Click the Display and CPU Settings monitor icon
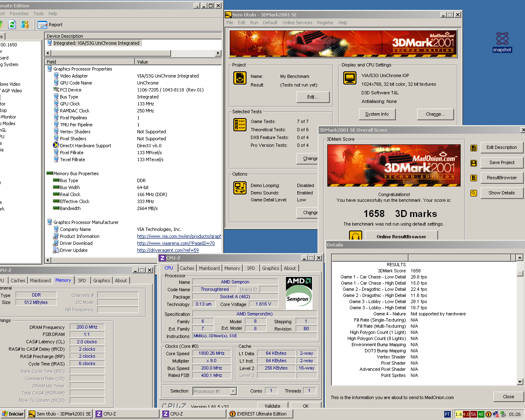This screenshot has width=525, height=420. click(x=350, y=78)
